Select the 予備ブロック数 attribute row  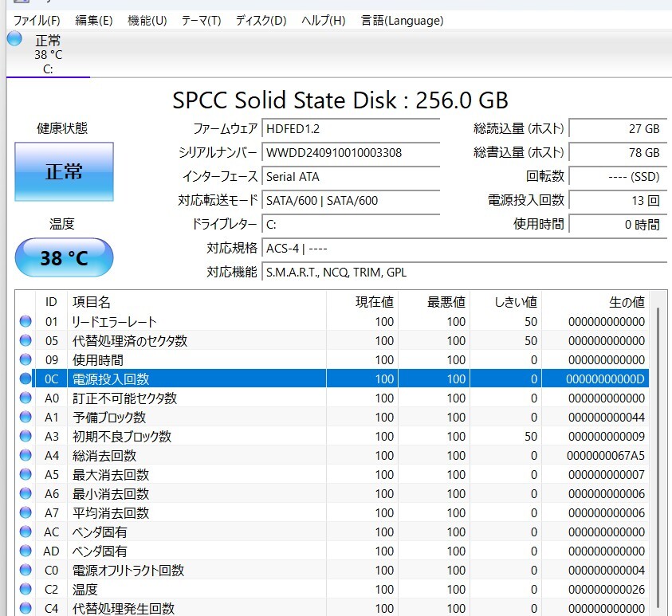[x=332, y=417]
